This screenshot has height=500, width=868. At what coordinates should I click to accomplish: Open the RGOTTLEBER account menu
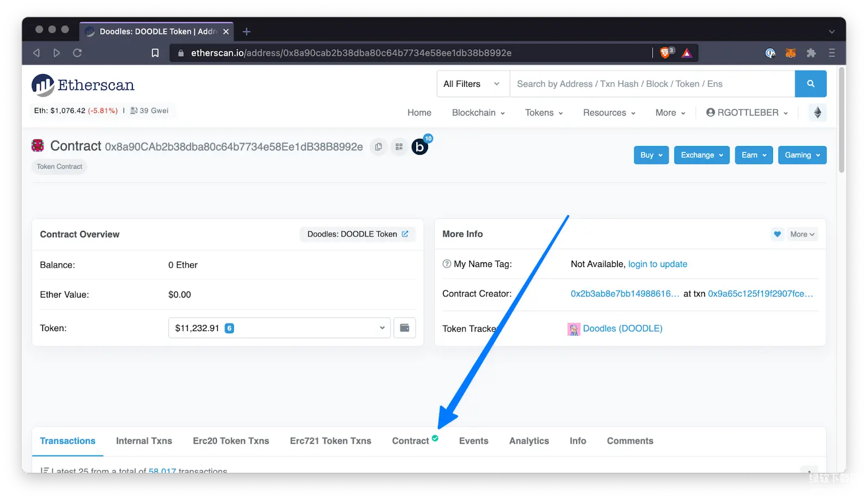coord(747,112)
